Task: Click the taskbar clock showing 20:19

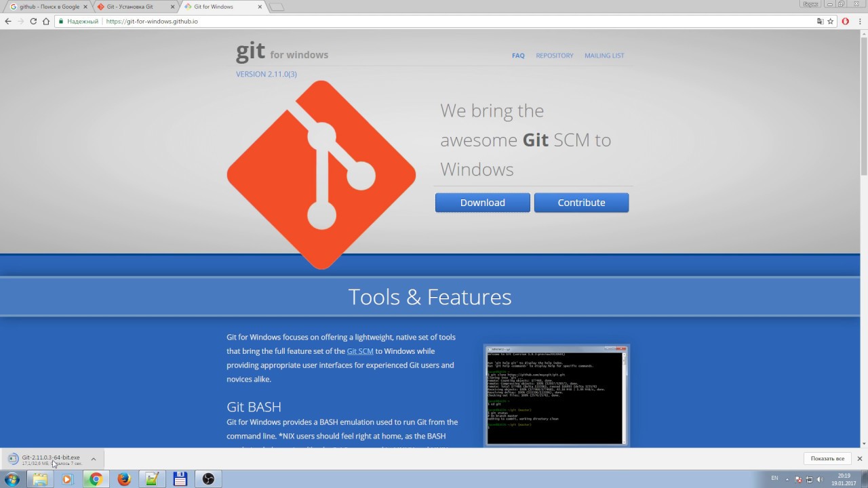Action: click(x=844, y=479)
